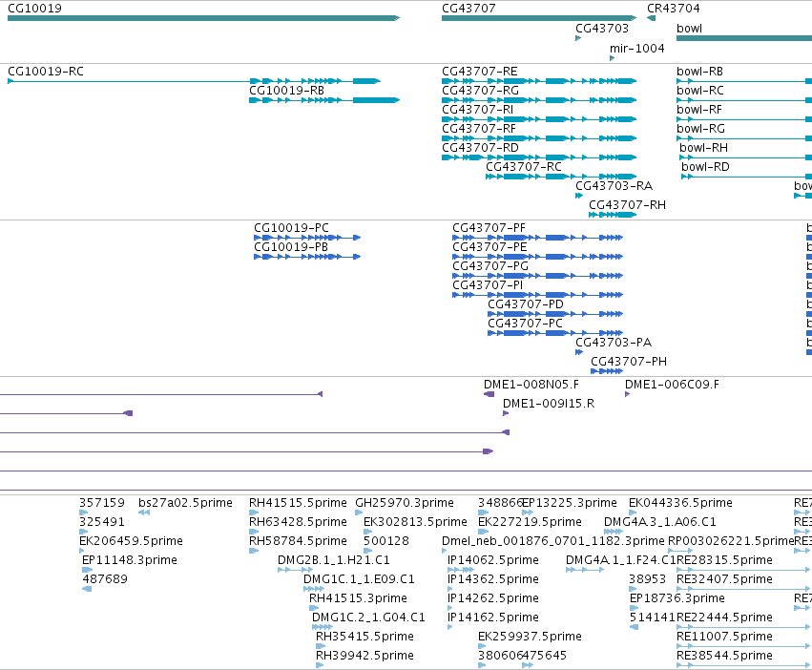The height and width of the screenshot is (670, 812).
Task: Open EST IP14062.5prime
Action: 460,570
